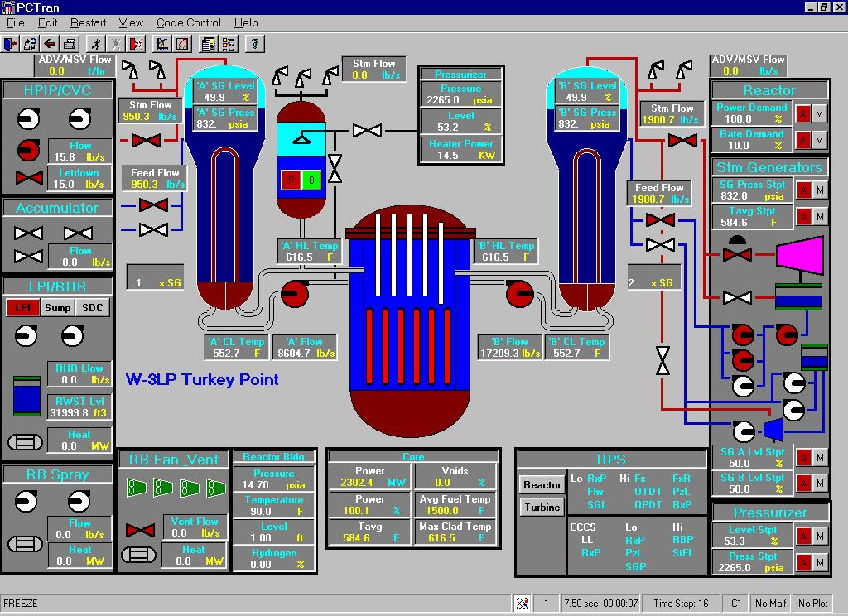Click the red loop A reactor coolant pump

pyautogui.click(x=294, y=291)
